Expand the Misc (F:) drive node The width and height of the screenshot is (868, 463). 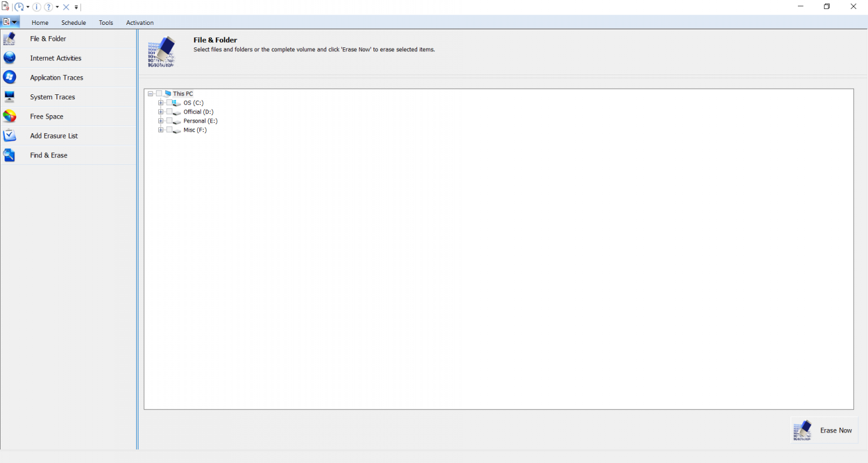pyautogui.click(x=160, y=130)
